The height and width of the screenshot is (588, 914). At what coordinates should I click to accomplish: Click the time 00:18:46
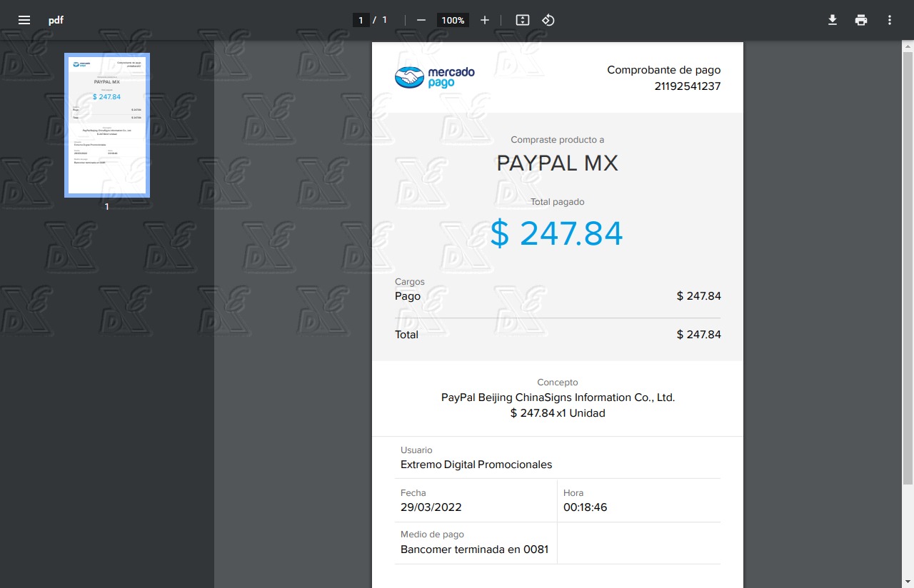click(x=586, y=507)
